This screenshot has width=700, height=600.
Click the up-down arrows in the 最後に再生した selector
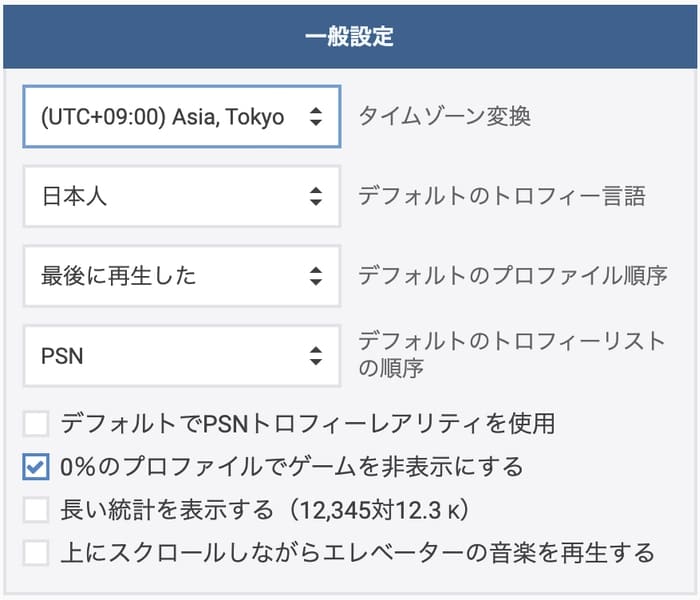tap(316, 275)
